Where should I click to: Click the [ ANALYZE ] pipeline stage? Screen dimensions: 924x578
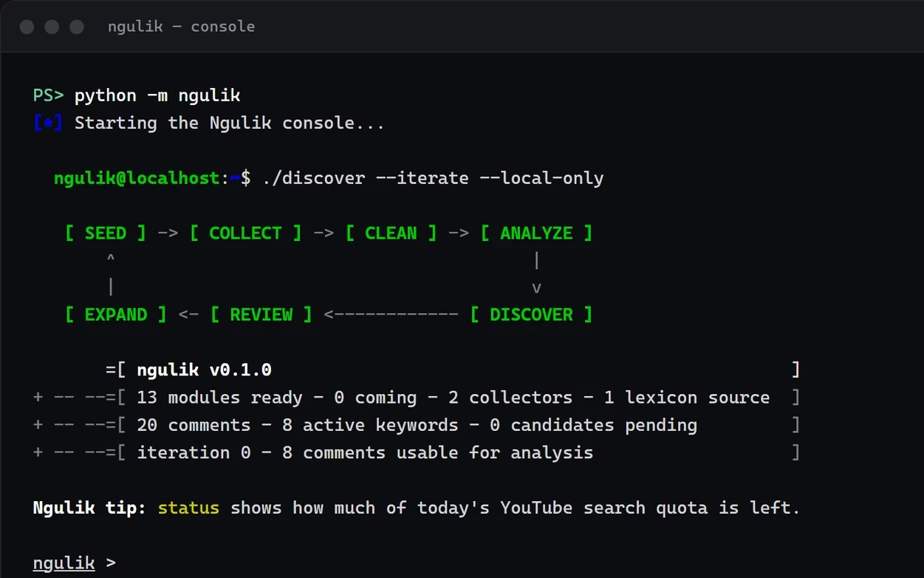[x=536, y=233]
